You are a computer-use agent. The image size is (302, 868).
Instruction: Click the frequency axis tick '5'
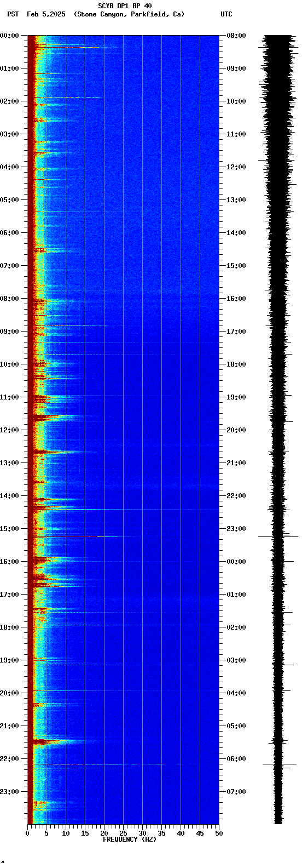tap(47, 833)
